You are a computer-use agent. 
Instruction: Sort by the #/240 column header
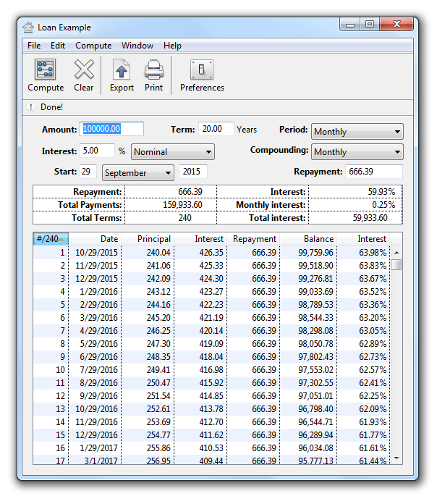[x=51, y=239]
